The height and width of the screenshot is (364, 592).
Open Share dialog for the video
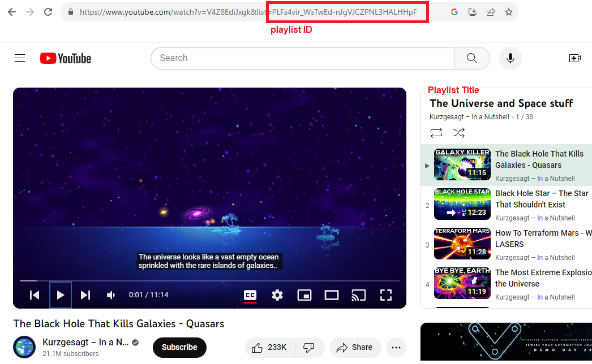point(355,347)
